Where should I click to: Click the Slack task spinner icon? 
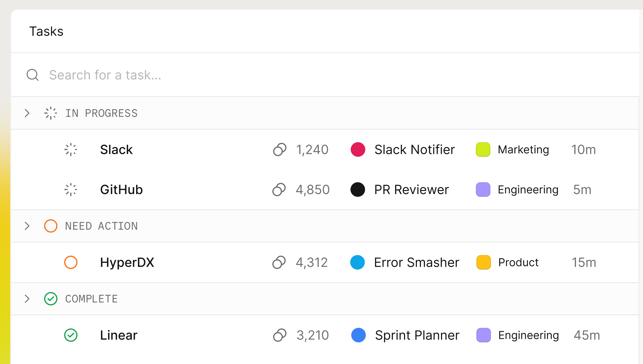pyautogui.click(x=71, y=150)
